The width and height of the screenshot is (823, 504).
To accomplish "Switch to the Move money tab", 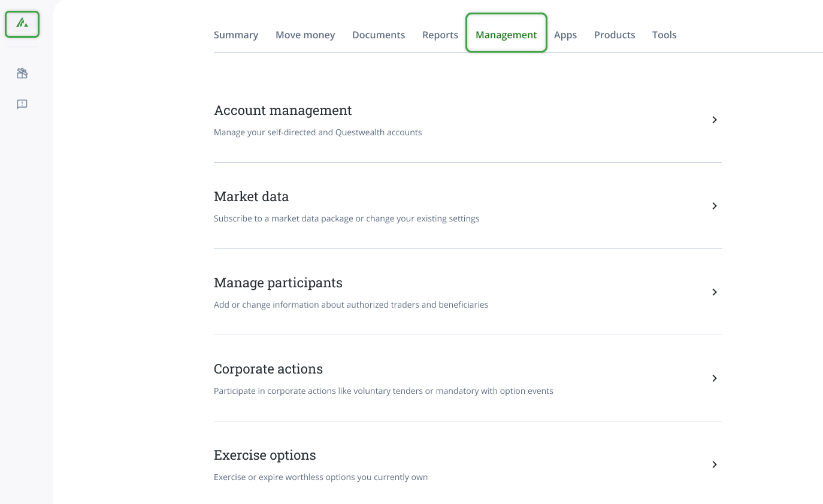I will pos(305,35).
